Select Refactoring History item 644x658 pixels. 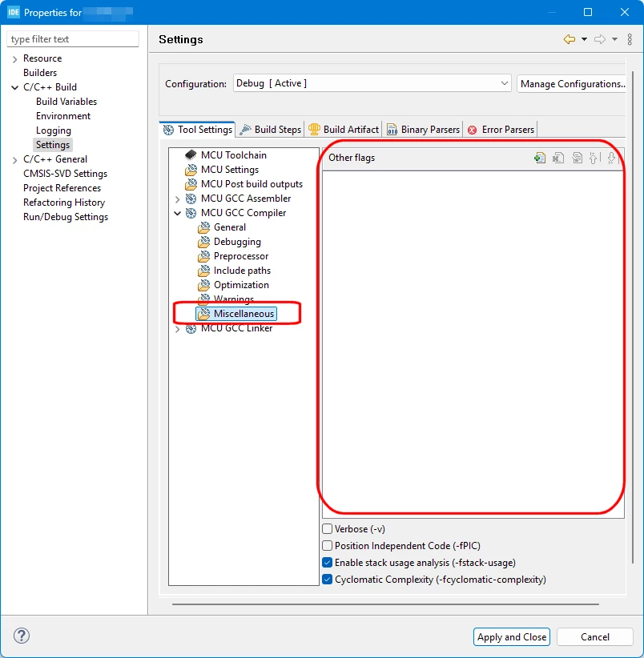click(x=64, y=203)
